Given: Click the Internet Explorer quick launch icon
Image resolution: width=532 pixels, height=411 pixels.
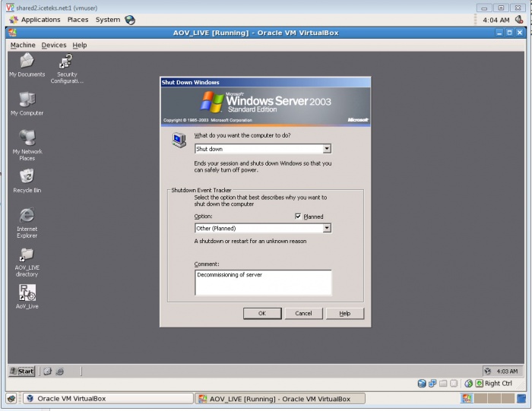Looking at the screenshot, I should tap(60, 371).
